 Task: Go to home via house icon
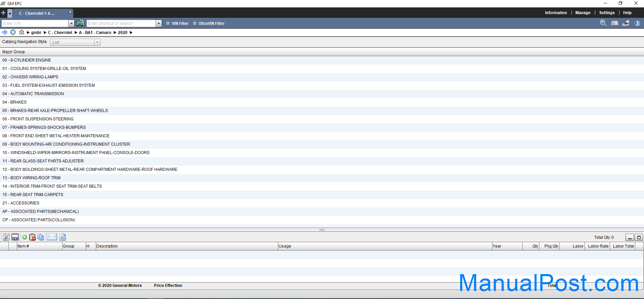[22, 32]
